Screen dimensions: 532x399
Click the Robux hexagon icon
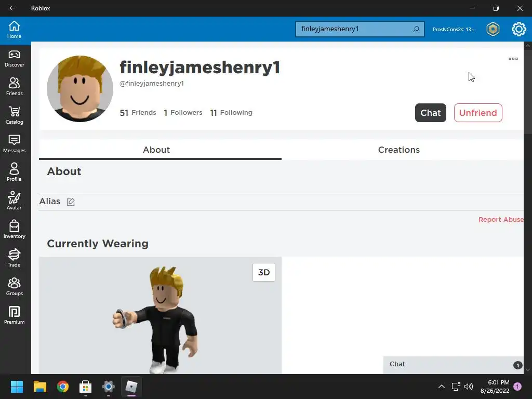tap(493, 29)
